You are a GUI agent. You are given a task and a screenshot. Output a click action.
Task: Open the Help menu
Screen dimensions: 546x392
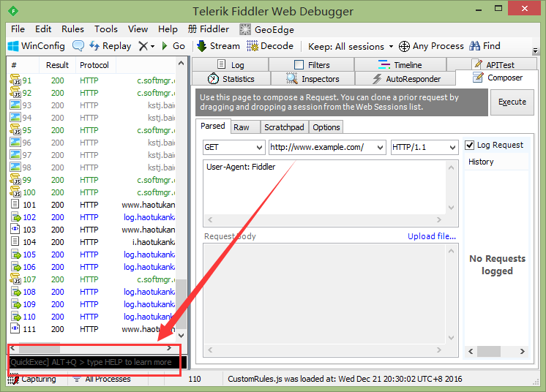pos(168,29)
